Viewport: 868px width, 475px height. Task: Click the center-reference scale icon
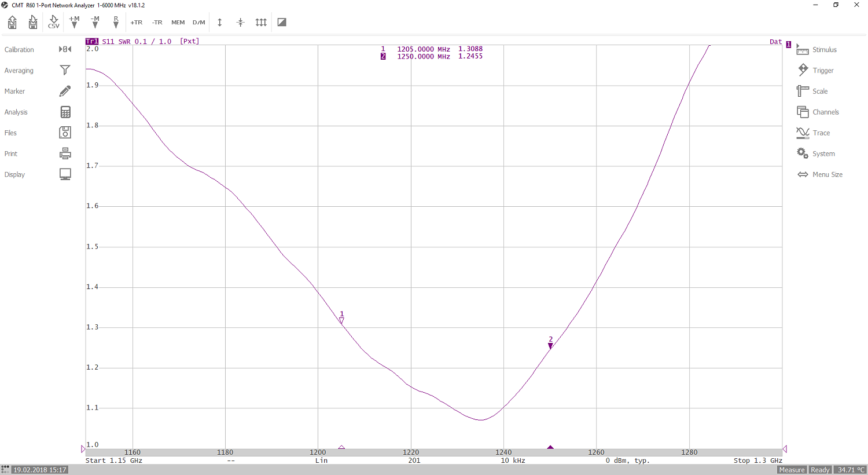241,23
